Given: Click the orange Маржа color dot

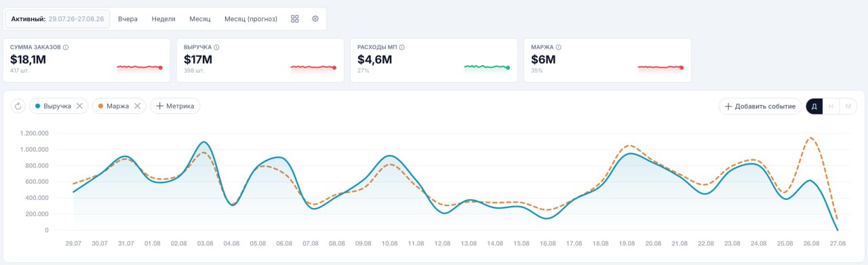Looking at the screenshot, I should (x=100, y=106).
